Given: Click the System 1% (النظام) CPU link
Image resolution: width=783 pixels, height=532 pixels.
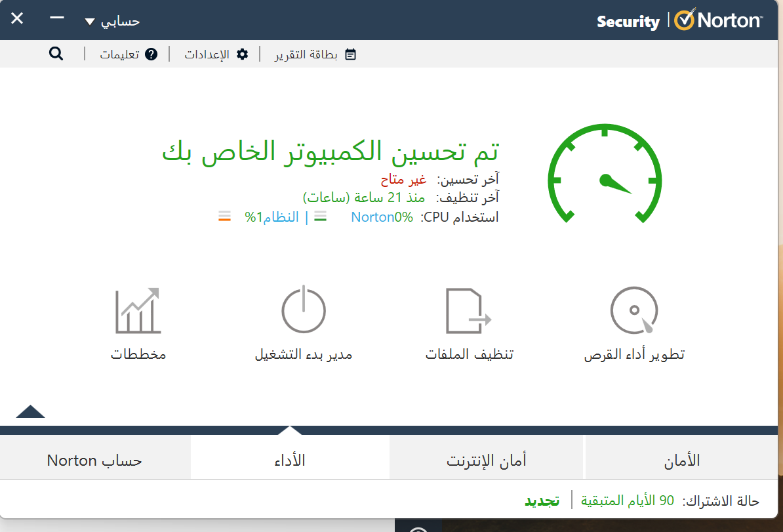Looking at the screenshot, I should coord(271,216).
